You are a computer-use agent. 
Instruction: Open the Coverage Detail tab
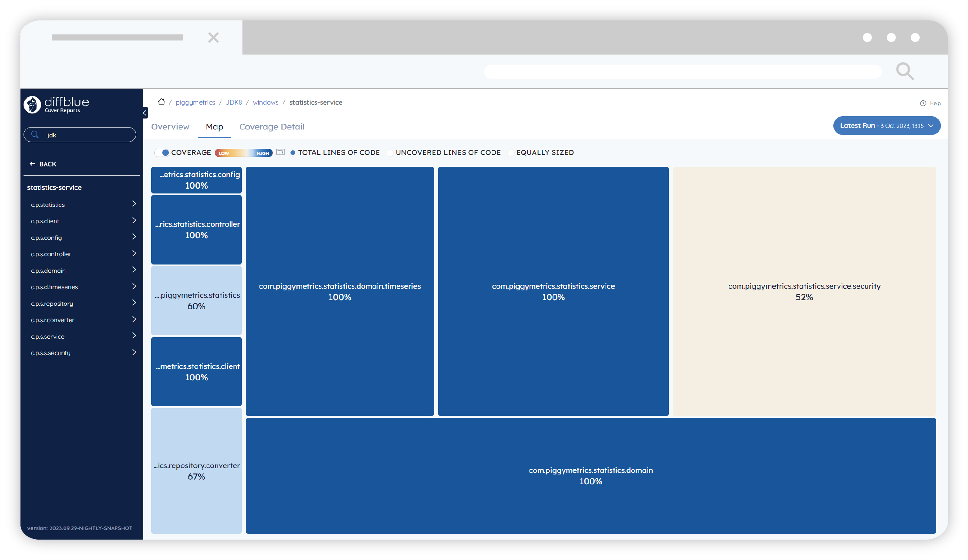(x=272, y=127)
